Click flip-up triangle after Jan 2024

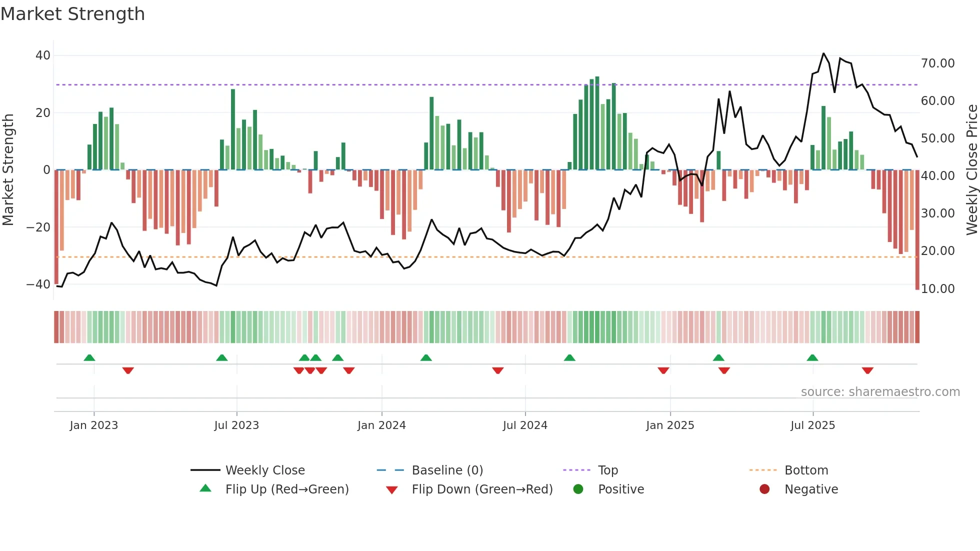(426, 357)
